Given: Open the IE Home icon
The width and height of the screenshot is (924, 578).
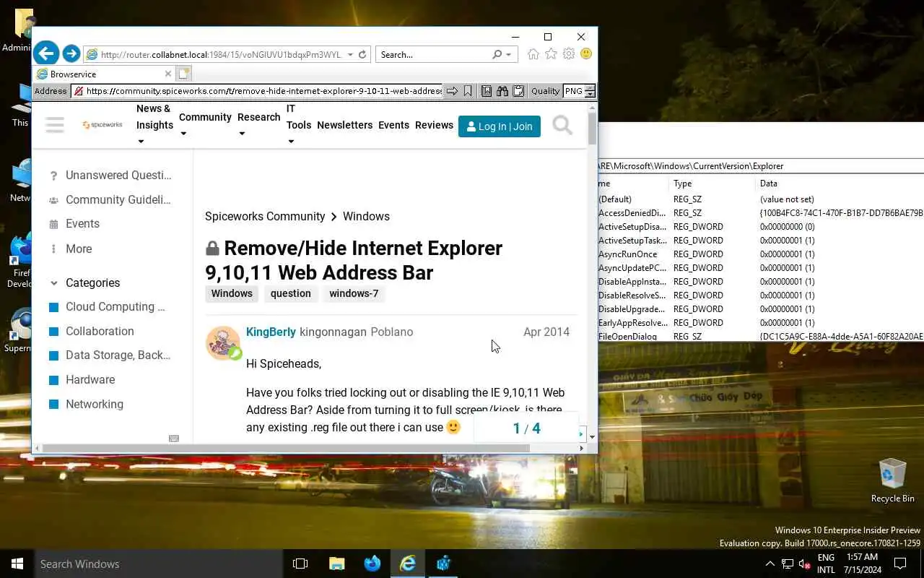Looking at the screenshot, I should pyautogui.click(x=533, y=54).
